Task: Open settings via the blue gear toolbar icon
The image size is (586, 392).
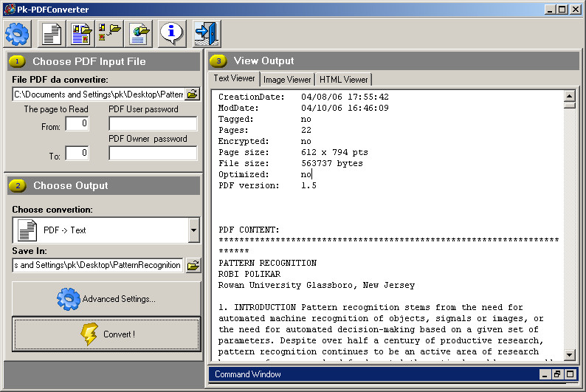Action: tap(17, 34)
